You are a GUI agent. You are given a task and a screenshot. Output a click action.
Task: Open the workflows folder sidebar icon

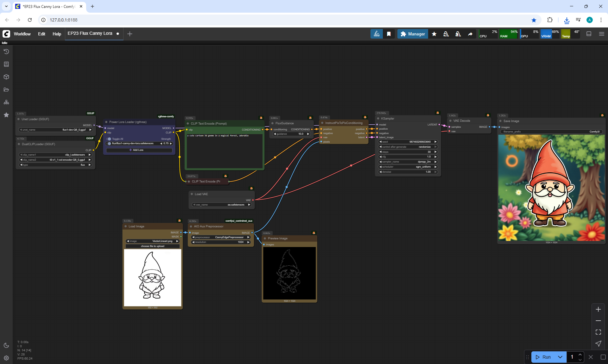tap(6, 89)
